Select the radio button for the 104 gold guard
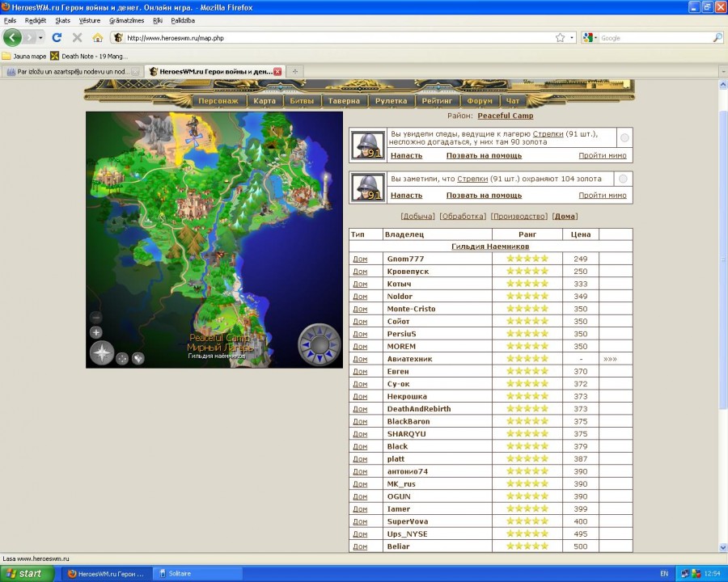Viewport: 728px width, 582px height. click(623, 179)
